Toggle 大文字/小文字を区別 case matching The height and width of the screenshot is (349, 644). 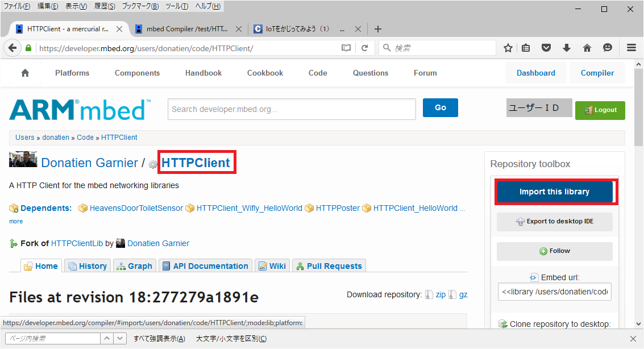231,339
